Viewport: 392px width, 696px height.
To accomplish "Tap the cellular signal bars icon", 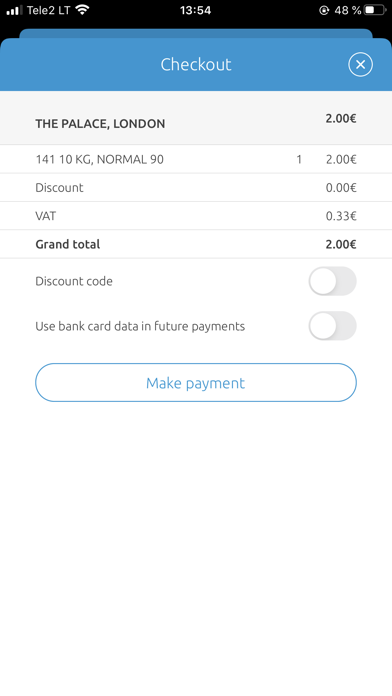I will click(14, 10).
